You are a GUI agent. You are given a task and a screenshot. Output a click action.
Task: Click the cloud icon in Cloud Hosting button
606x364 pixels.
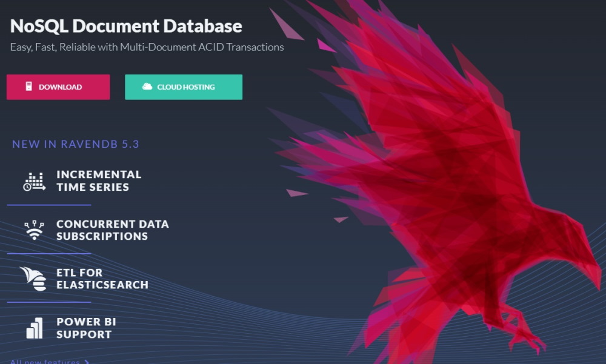147,87
